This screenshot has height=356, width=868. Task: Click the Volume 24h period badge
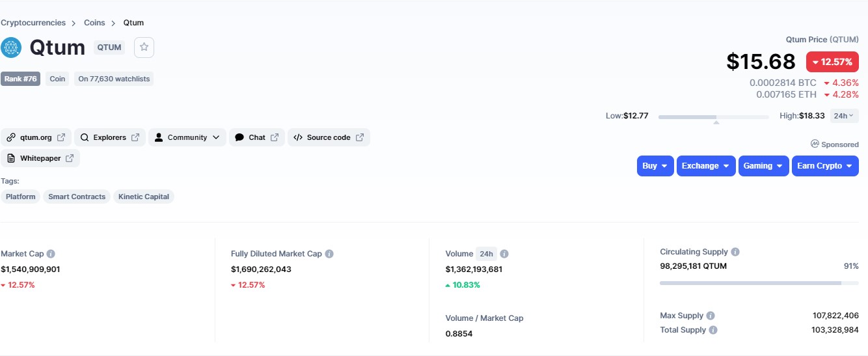pos(485,254)
